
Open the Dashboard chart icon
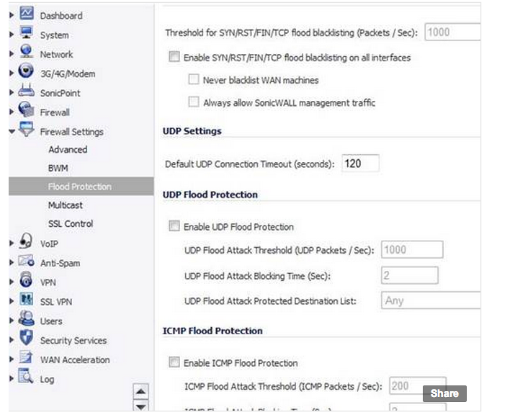(x=26, y=14)
